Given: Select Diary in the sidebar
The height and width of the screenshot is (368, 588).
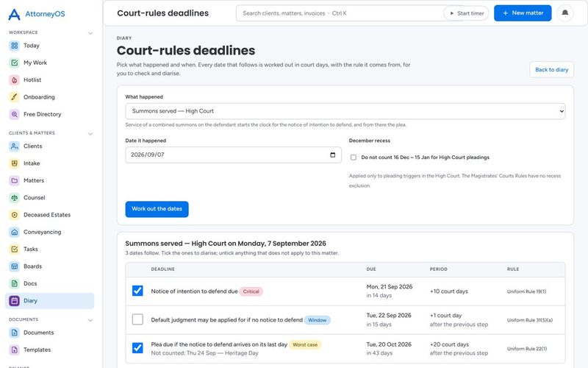Looking at the screenshot, I should coord(49,301).
